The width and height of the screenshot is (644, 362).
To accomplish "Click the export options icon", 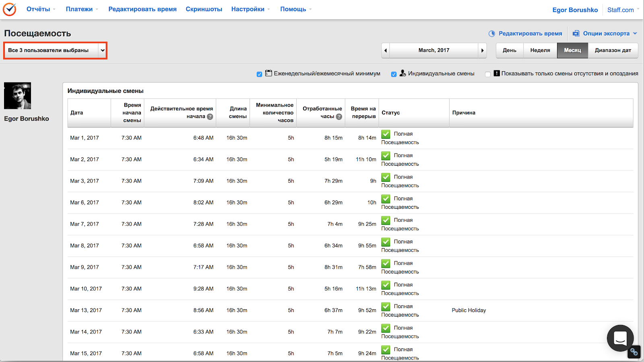I will click(576, 33).
